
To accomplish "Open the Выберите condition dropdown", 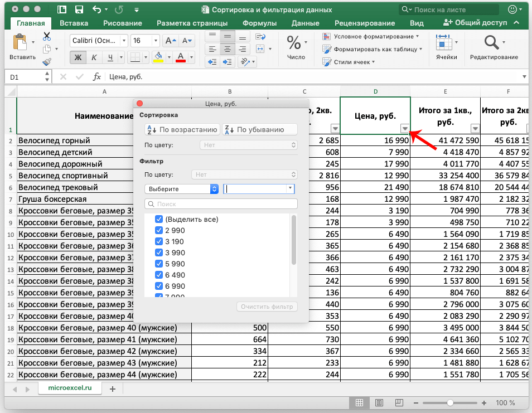I will (182, 189).
